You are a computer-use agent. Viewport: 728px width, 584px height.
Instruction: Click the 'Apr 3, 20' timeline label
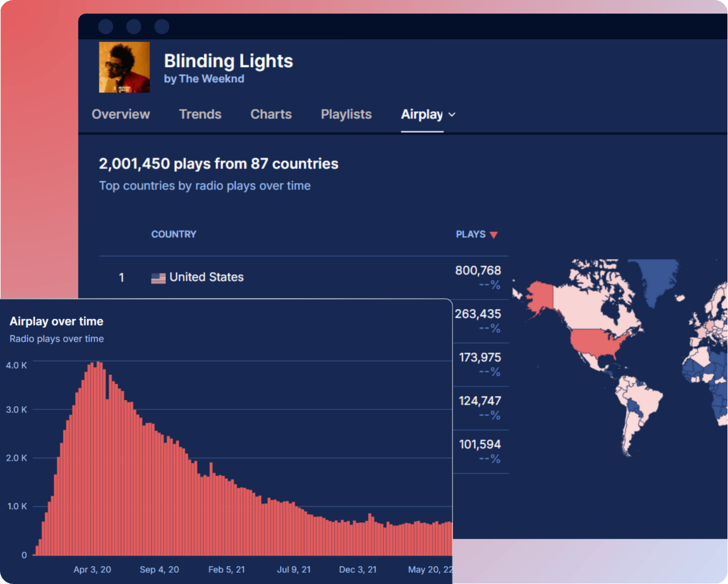point(92,569)
